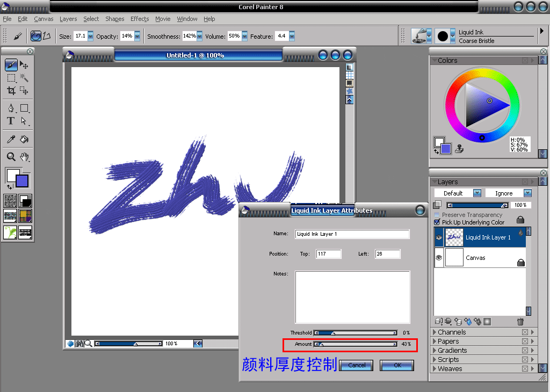Click OK in Liquid Ink Layer Attributes

tap(397, 365)
